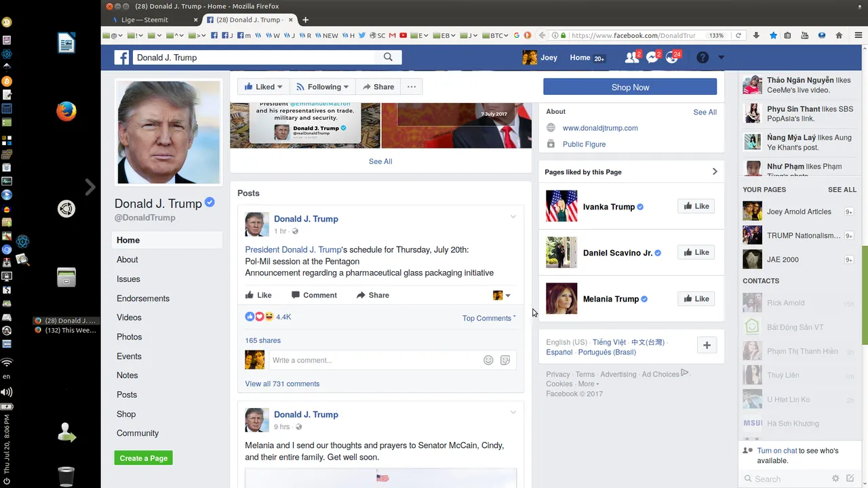
Task: Click 165 shares on the first post
Action: tap(262, 340)
